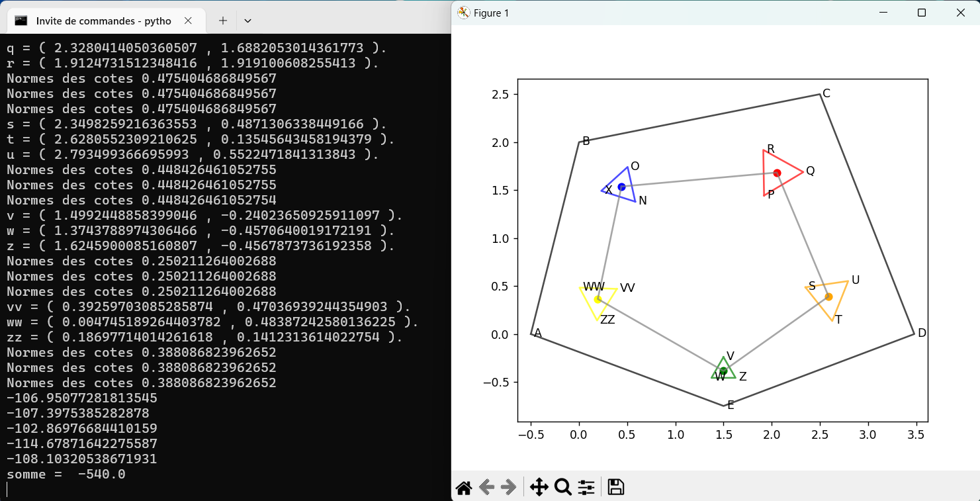Save the figure using the floppy disk icon
Viewport: 980px width, 501px height.
(x=615, y=488)
